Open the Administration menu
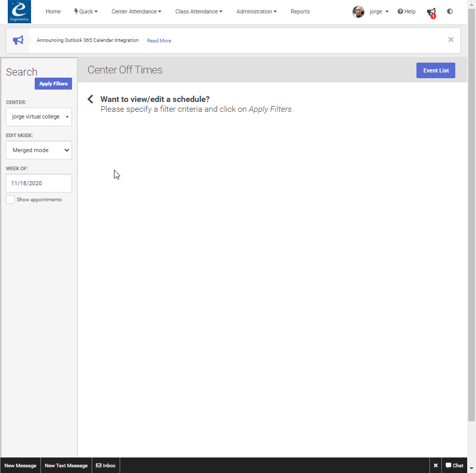This screenshot has width=476, height=473. [256, 11]
